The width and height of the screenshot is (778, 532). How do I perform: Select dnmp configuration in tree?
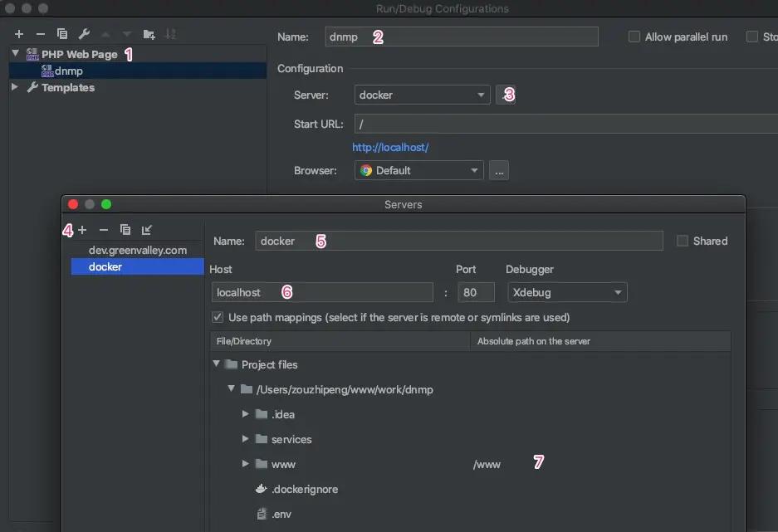(138, 71)
